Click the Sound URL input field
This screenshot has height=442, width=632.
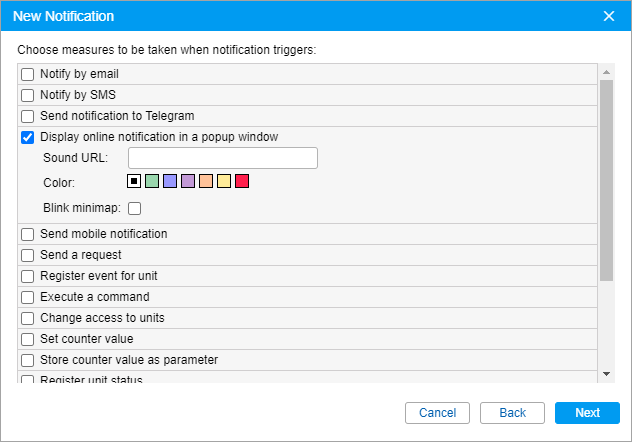click(223, 158)
